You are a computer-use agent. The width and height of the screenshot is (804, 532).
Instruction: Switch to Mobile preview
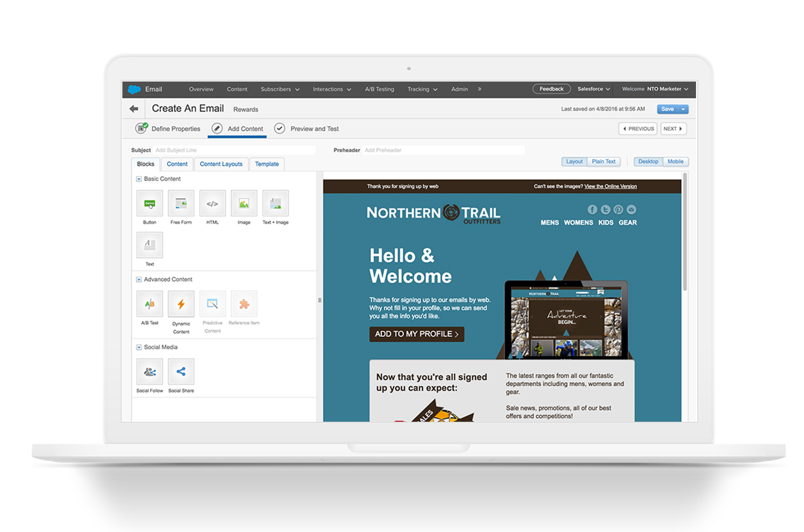click(675, 162)
